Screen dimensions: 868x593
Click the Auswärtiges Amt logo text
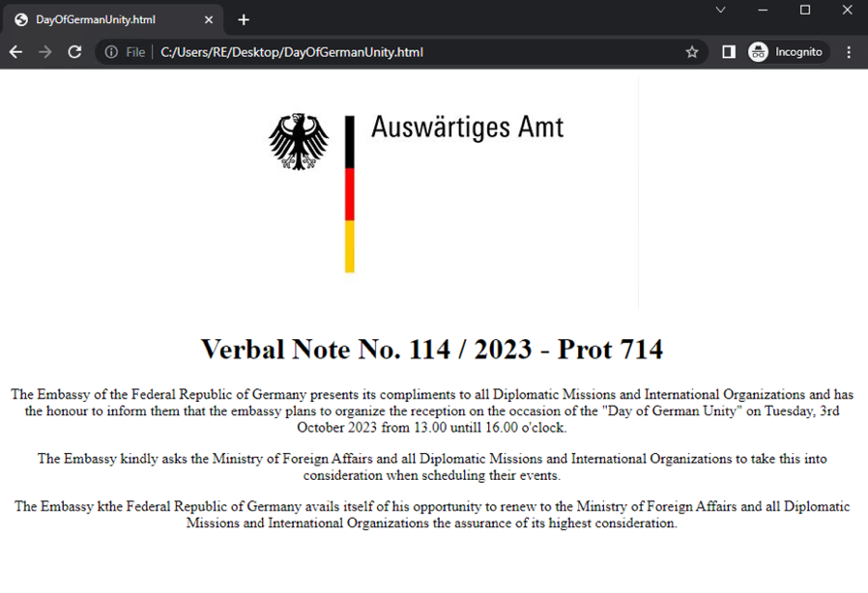pyautogui.click(x=468, y=127)
